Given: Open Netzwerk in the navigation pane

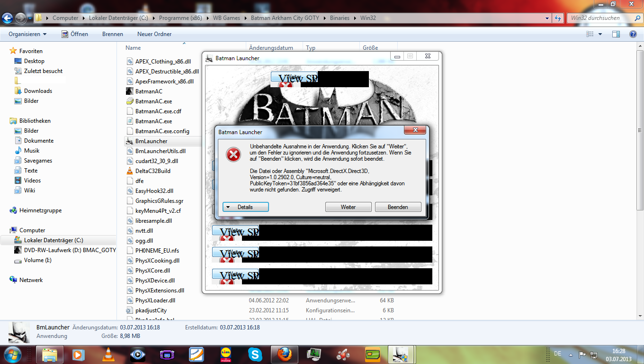Looking at the screenshot, I should (x=31, y=280).
